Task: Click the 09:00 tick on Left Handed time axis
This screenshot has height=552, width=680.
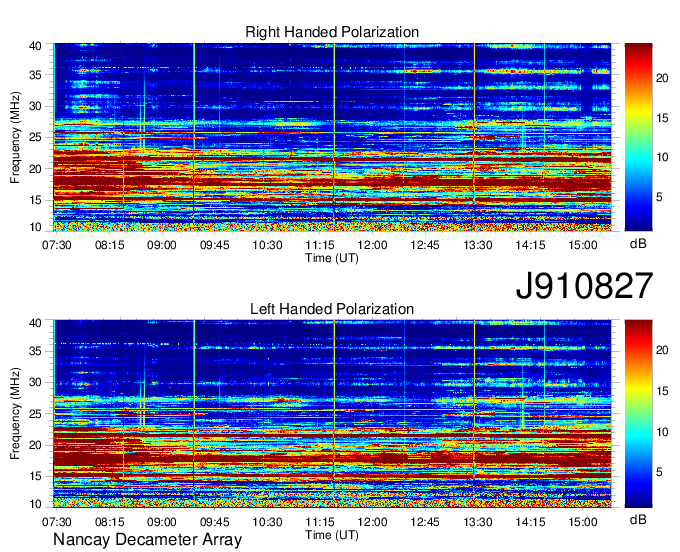Action: click(162, 522)
